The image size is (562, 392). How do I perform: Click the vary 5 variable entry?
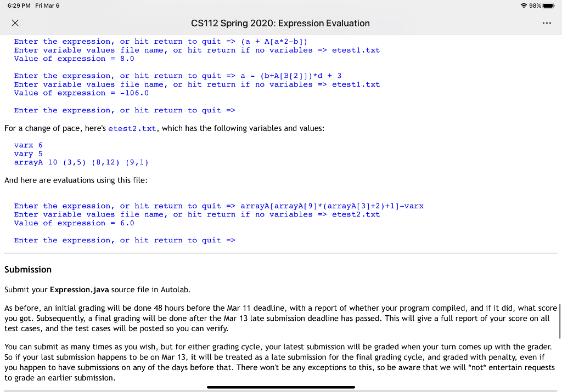tap(27, 154)
